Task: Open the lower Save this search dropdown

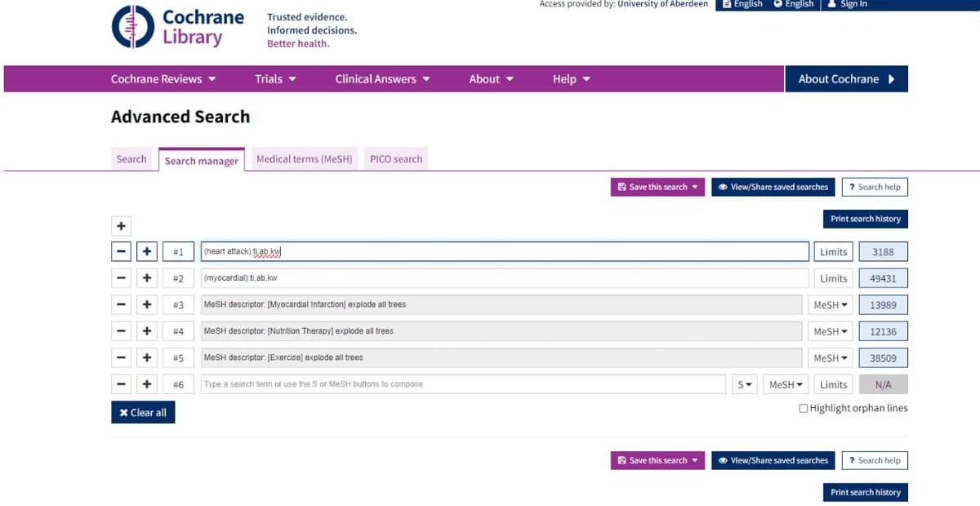Action: click(657, 460)
